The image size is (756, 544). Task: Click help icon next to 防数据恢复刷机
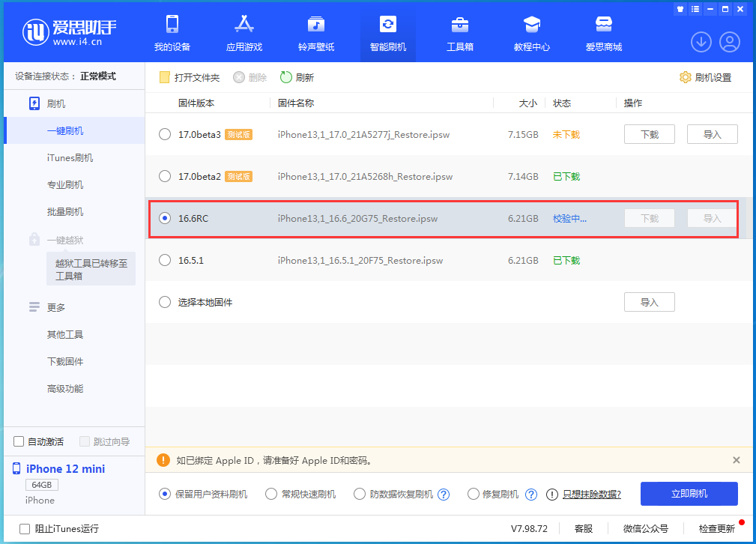[444, 495]
